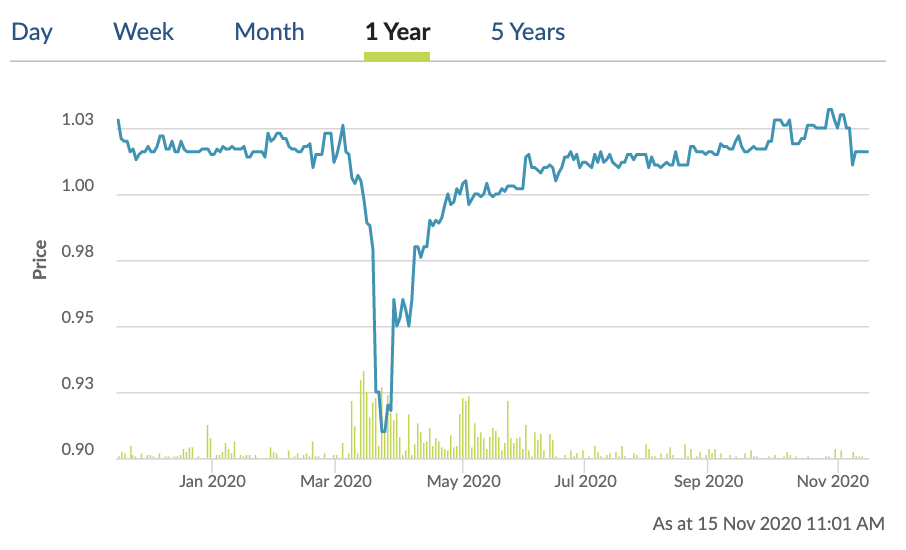Click the 0.90 y-axis label
The image size is (906, 550).
pos(78,451)
